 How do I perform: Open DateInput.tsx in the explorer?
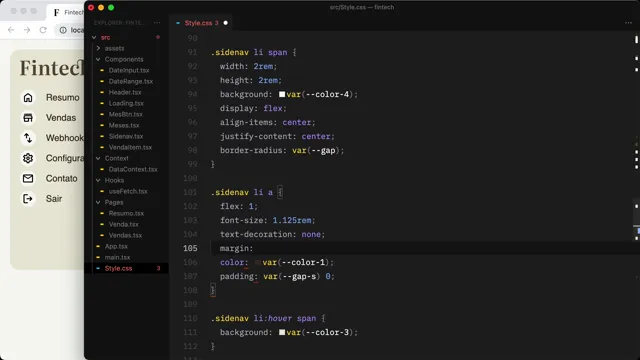tap(129, 70)
